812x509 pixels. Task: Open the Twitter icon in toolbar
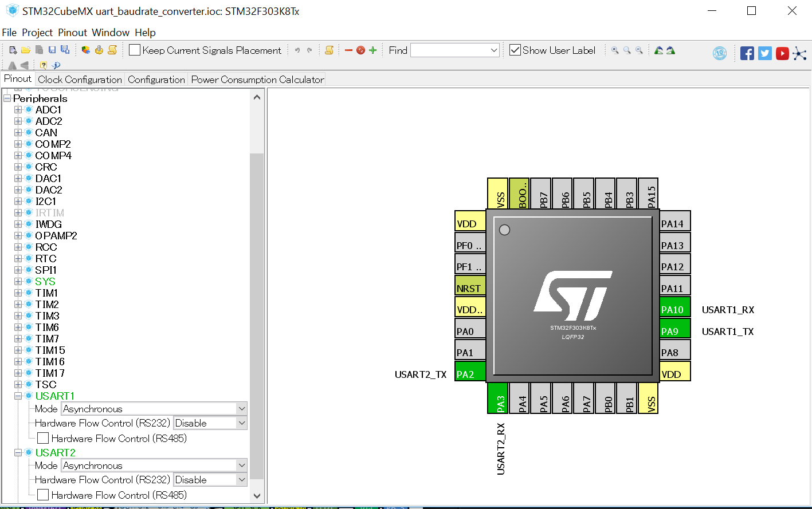click(x=764, y=53)
